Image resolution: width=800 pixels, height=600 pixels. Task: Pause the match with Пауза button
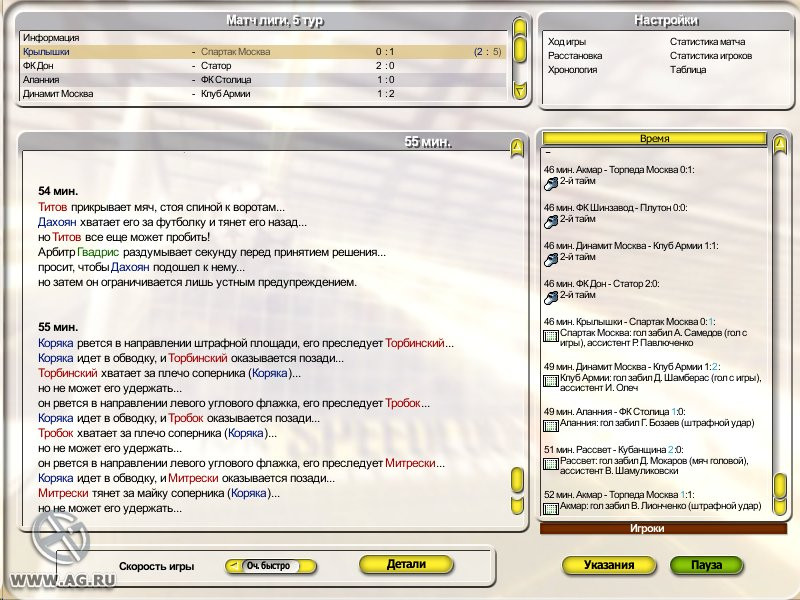[x=706, y=565]
